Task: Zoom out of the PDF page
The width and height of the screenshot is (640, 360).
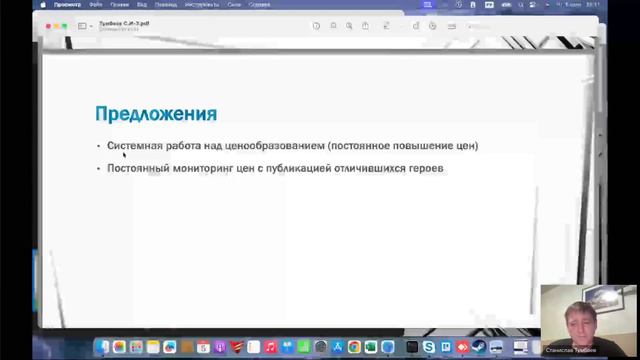Action: [333, 26]
